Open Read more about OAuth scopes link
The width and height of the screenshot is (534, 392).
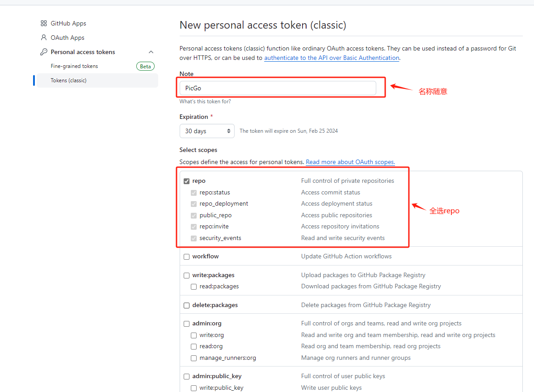pyautogui.click(x=350, y=162)
